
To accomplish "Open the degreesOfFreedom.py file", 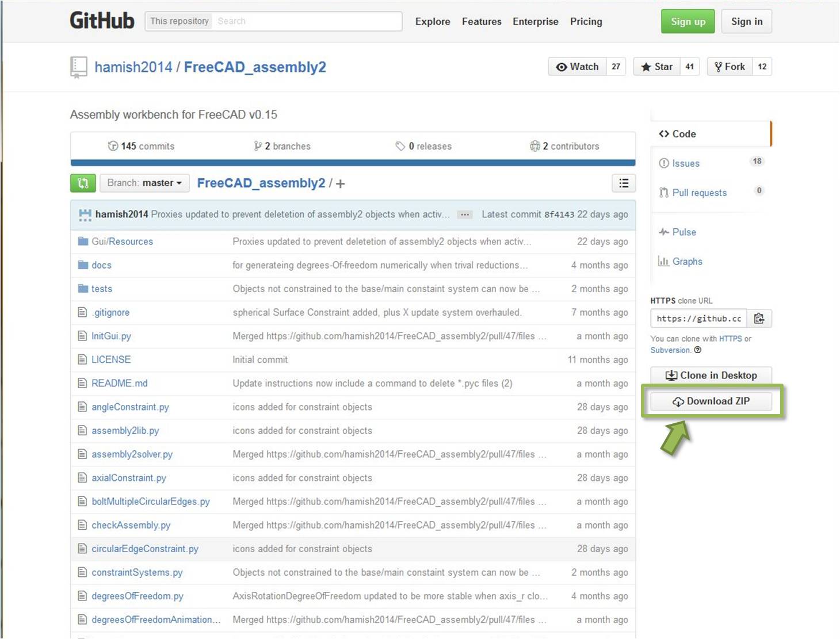I will tap(138, 596).
